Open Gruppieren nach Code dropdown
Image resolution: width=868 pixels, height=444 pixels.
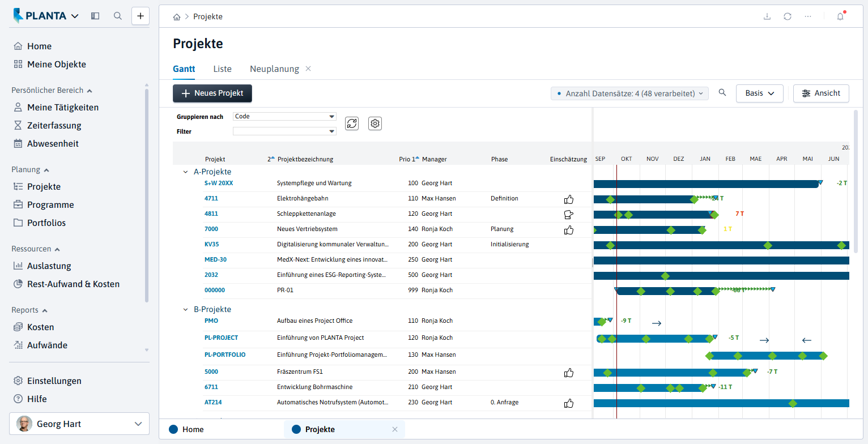pos(284,117)
